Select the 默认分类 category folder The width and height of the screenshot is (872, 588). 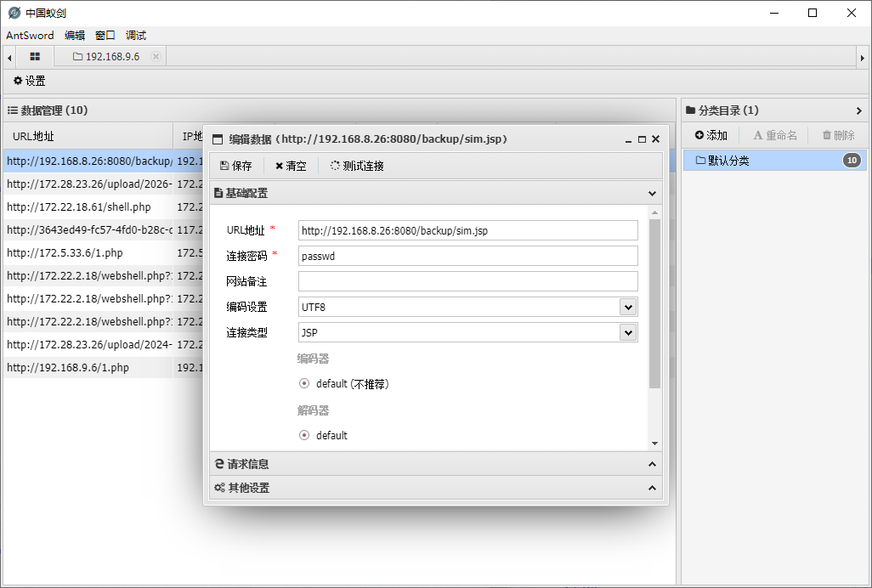click(x=728, y=161)
